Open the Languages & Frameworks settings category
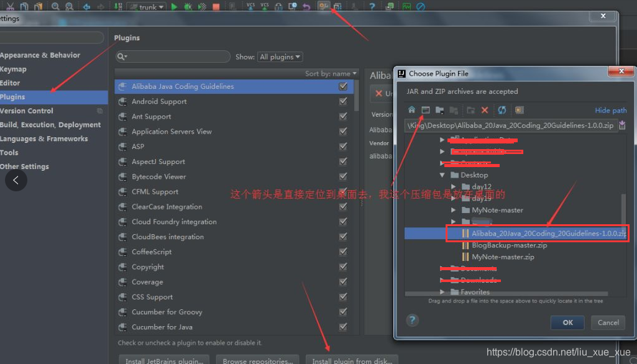 coord(44,139)
